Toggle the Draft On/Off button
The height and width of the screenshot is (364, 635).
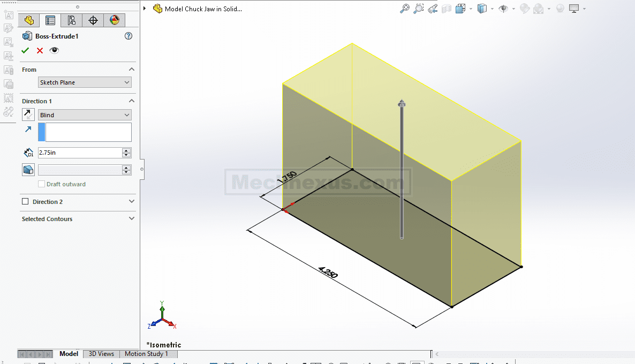point(28,170)
